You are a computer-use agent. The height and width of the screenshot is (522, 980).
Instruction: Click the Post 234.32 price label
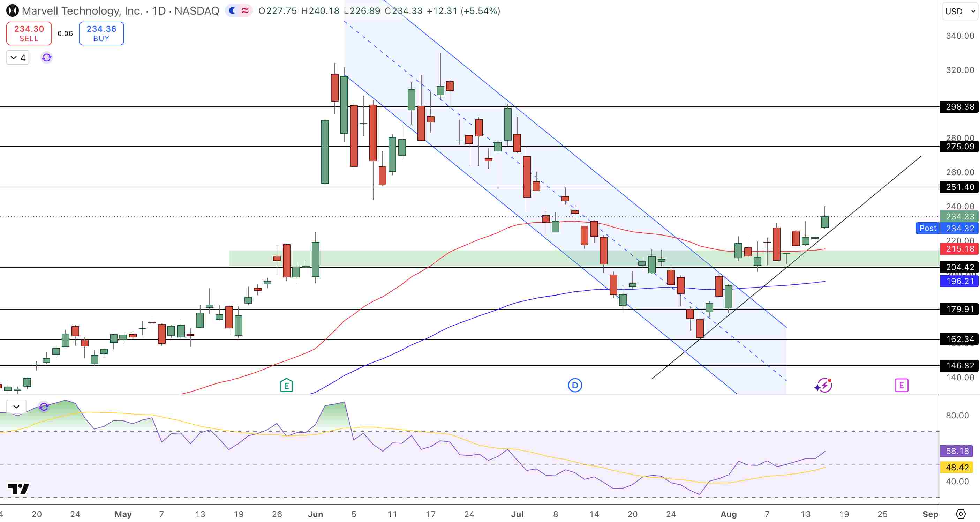tap(947, 229)
